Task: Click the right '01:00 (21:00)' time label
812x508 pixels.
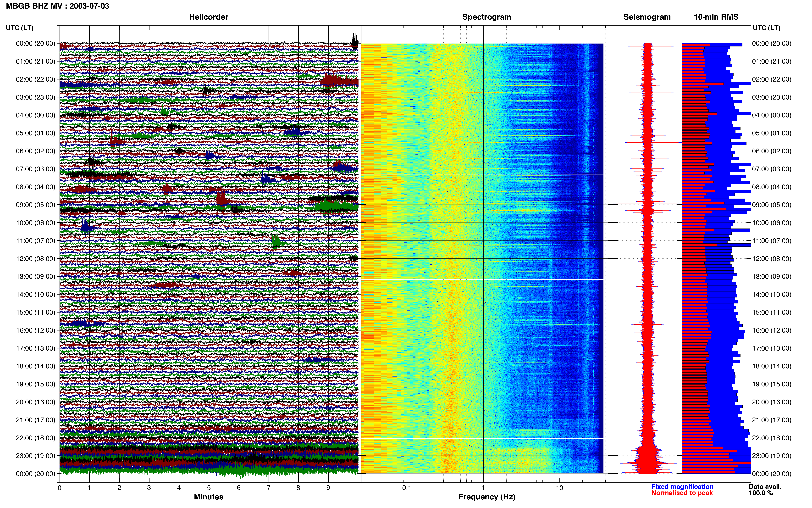Action: (x=772, y=61)
